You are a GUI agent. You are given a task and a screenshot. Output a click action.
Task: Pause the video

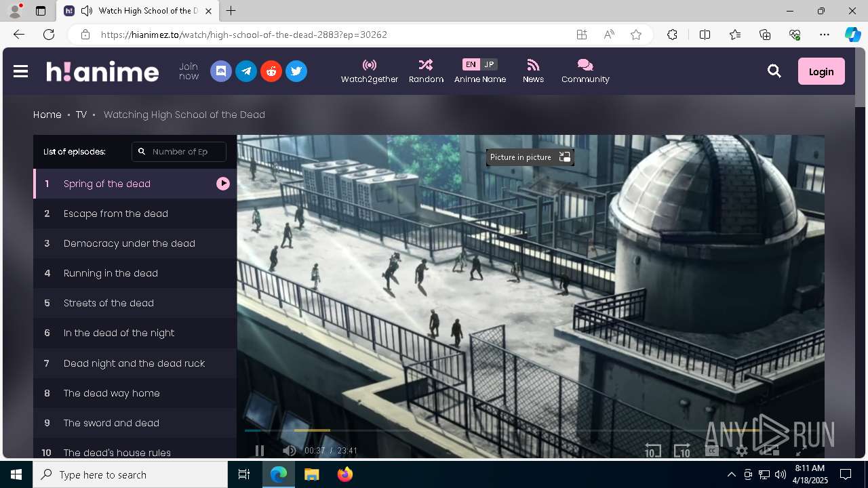(260, 451)
